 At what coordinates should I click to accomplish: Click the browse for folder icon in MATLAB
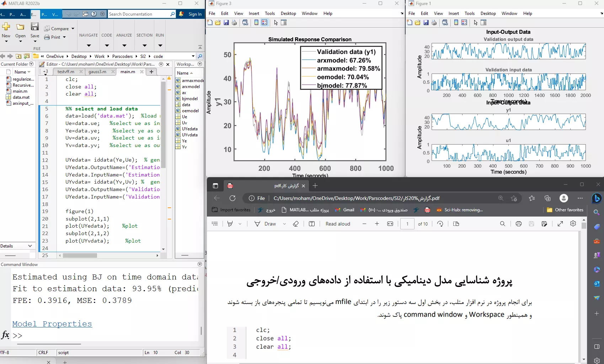tap(26, 56)
